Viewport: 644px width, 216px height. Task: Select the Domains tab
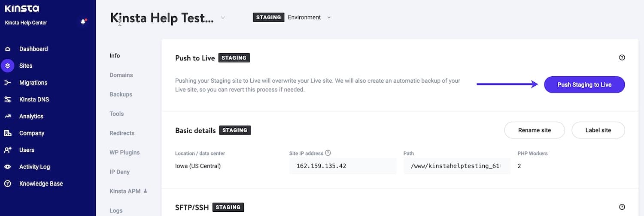121,75
